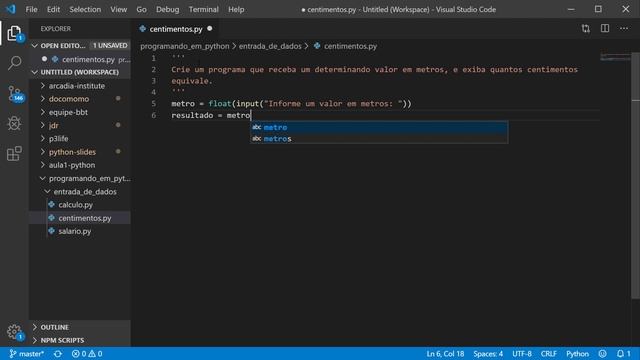Select centimentos.py in the explorer tree

coord(80,218)
